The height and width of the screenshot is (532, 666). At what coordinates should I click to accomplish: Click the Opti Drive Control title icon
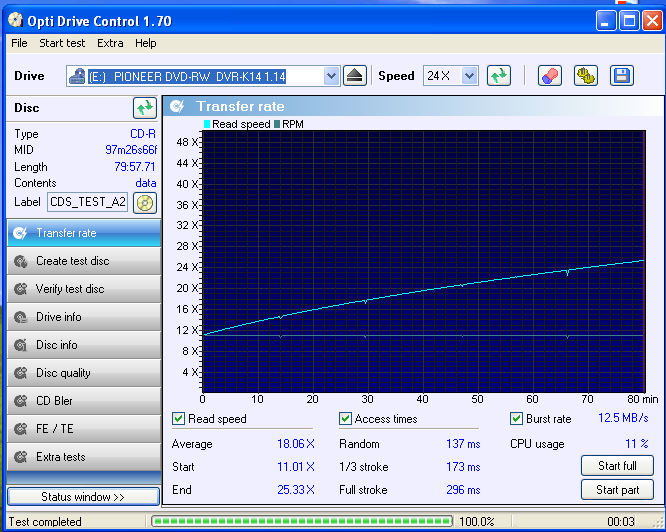[15, 20]
